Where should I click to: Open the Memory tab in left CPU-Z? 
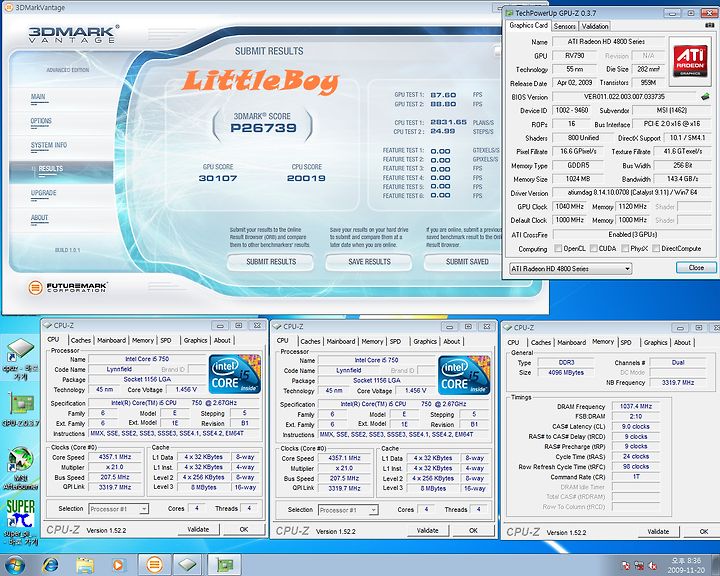coord(143,340)
